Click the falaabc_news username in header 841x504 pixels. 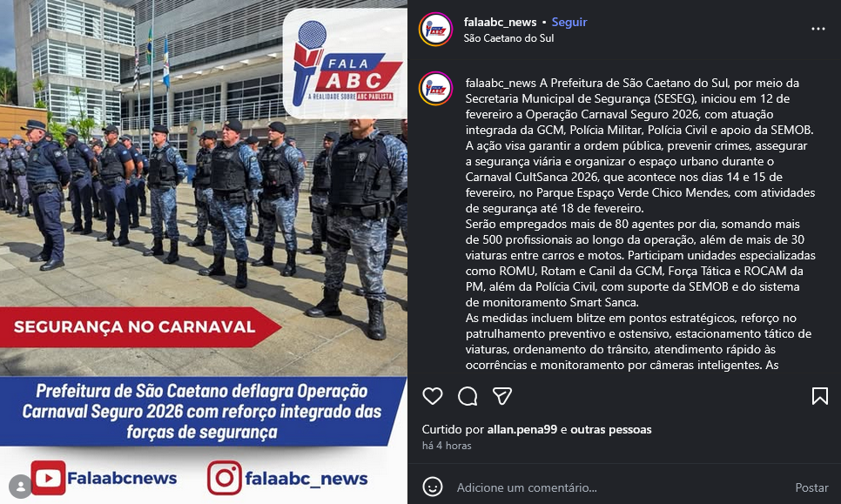point(500,22)
